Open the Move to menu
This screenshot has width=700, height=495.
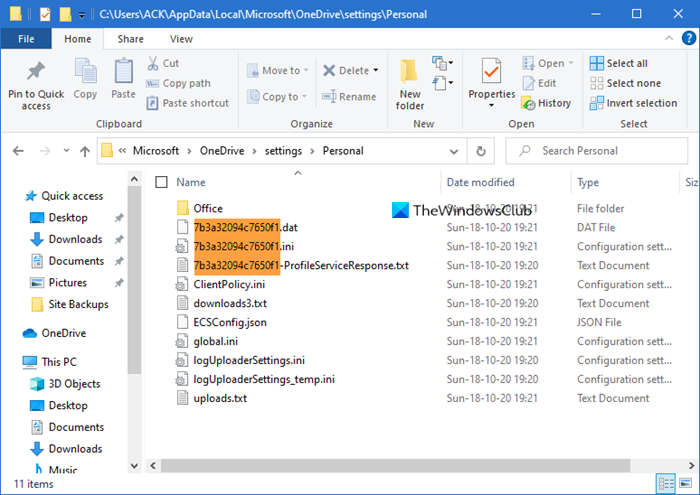[278, 71]
